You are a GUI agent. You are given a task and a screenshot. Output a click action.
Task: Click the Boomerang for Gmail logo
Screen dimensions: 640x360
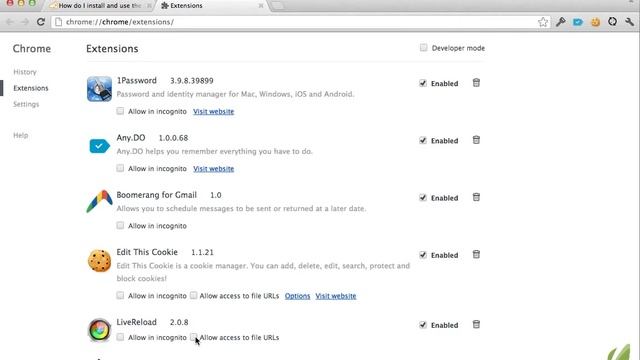point(99,201)
